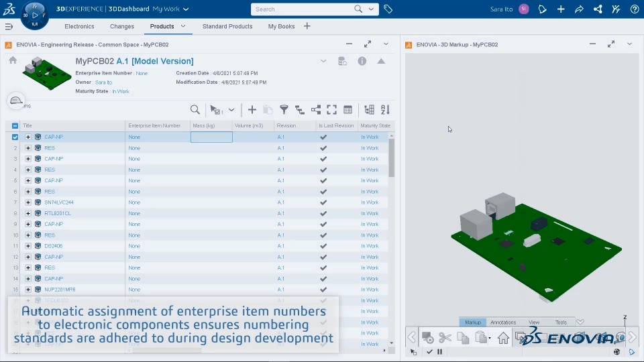Viewport: 644px width, 362px height.
Task: Open the information panel icon
Action: pyautogui.click(x=362, y=61)
